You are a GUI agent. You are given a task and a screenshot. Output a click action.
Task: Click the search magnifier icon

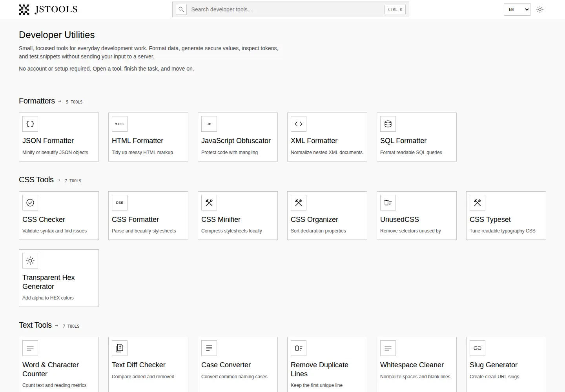pyautogui.click(x=181, y=9)
